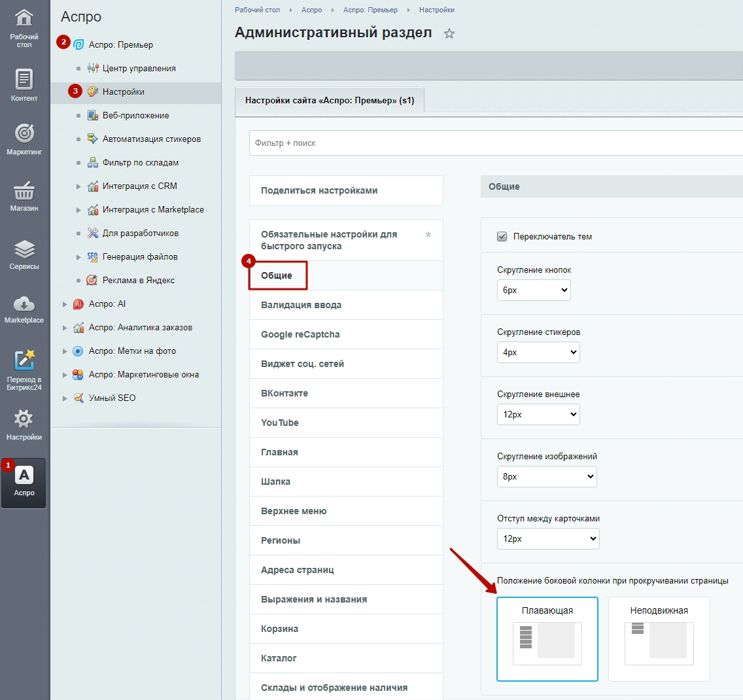This screenshot has width=743, height=700.
Task: Expand the Интеграция с CRM tree node
Action: [78, 186]
